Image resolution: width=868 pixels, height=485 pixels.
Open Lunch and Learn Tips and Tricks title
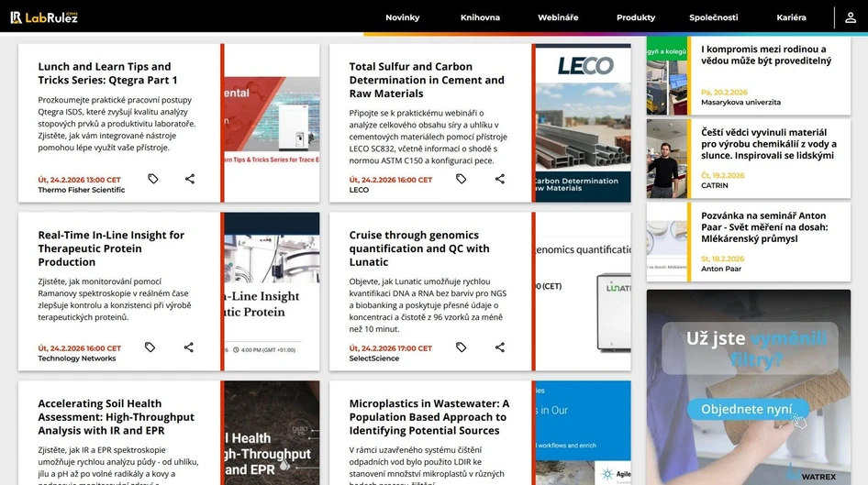108,73
